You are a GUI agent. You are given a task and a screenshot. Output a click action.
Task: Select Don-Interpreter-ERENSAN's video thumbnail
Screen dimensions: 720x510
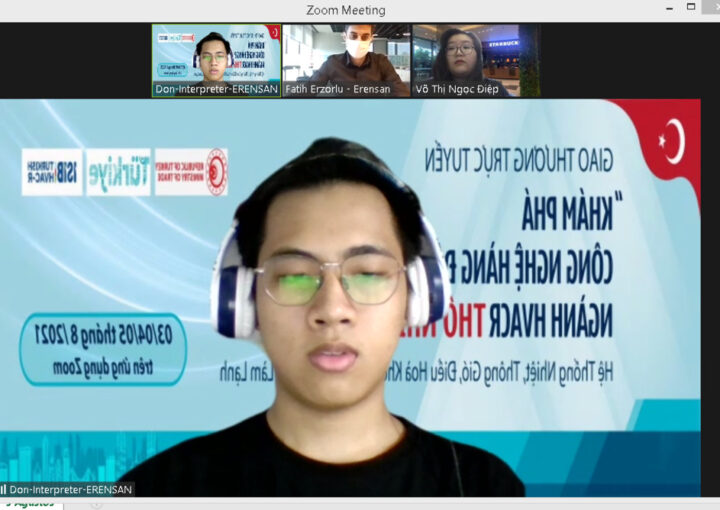[x=216, y=54]
